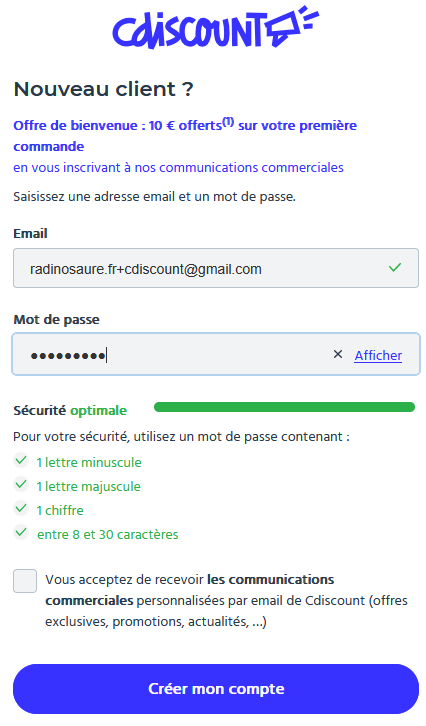The width and height of the screenshot is (426, 726).
Task: Click the Sécurité optimale label
Action: coord(70,410)
